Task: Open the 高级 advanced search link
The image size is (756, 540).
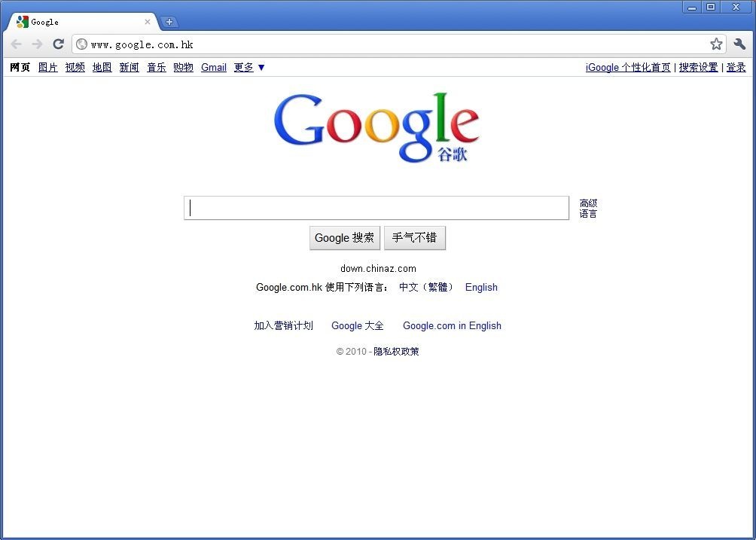Action: (588, 203)
